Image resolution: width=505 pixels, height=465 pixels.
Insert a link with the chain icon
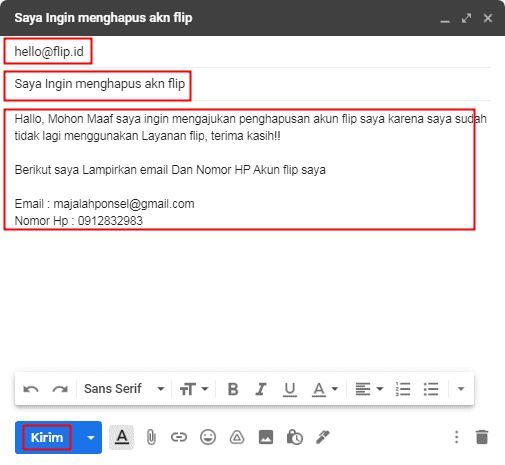point(179,437)
